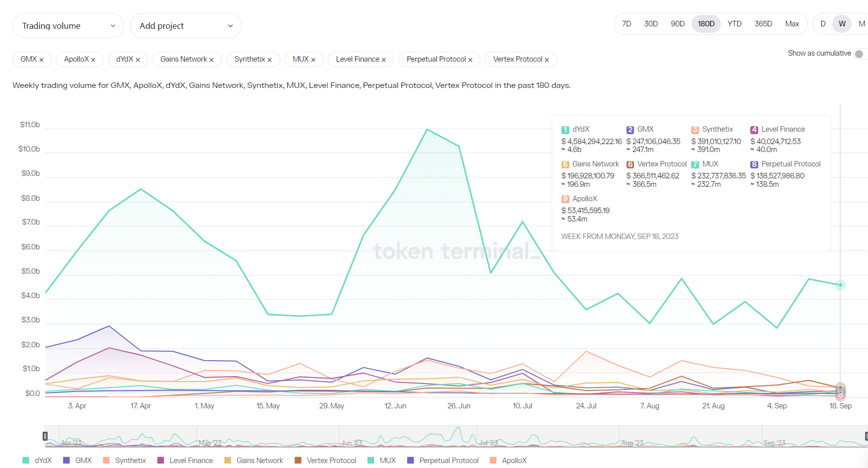Click the rank 6 Vertex Protocol tooltip badge
Image resolution: width=868 pixels, height=468 pixels.
(x=630, y=164)
